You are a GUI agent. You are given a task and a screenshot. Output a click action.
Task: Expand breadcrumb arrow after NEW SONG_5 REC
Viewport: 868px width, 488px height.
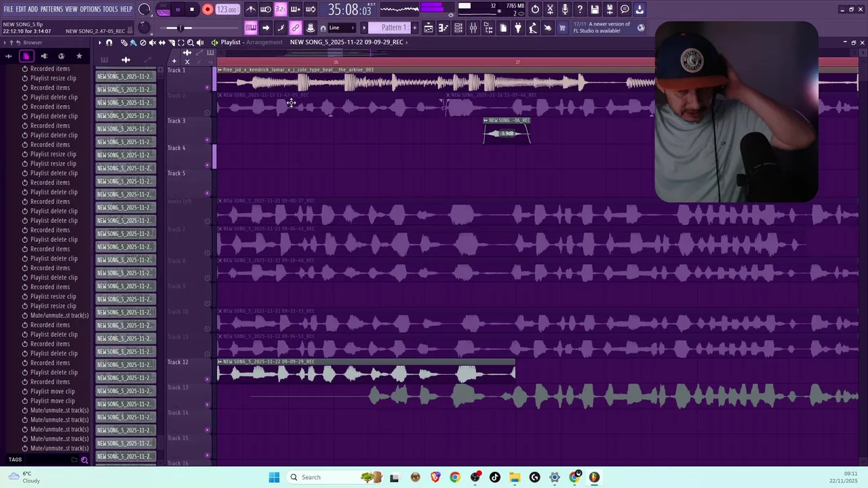[406, 42]
